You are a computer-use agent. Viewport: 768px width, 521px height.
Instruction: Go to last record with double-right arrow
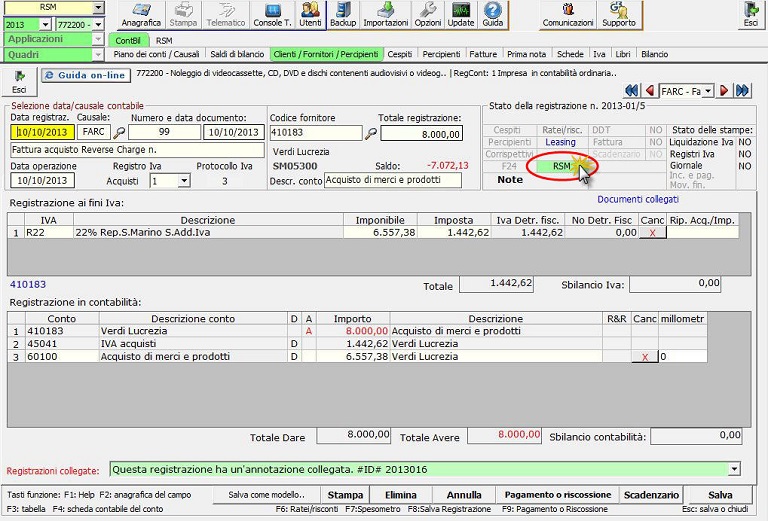[x=743, y=91]
